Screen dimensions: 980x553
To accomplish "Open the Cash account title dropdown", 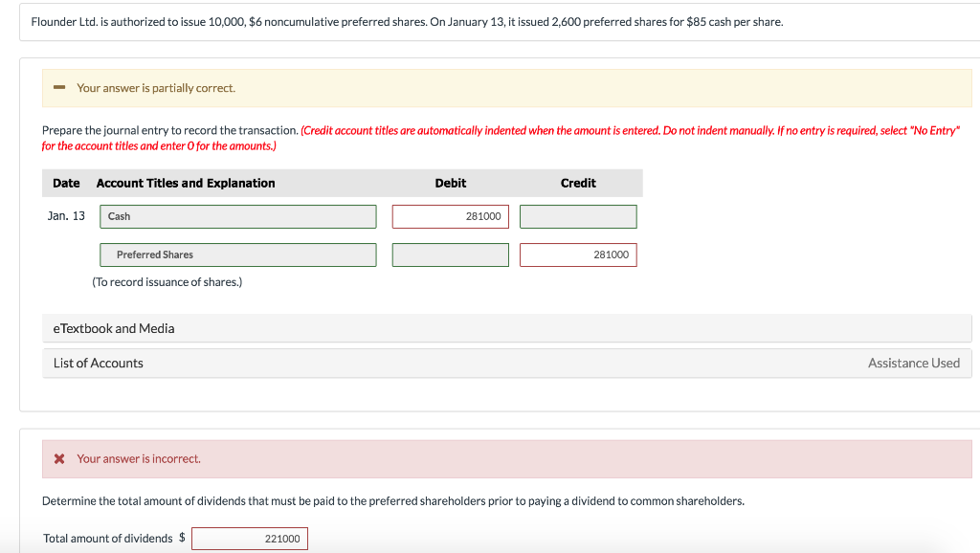I will pos(237,216).
